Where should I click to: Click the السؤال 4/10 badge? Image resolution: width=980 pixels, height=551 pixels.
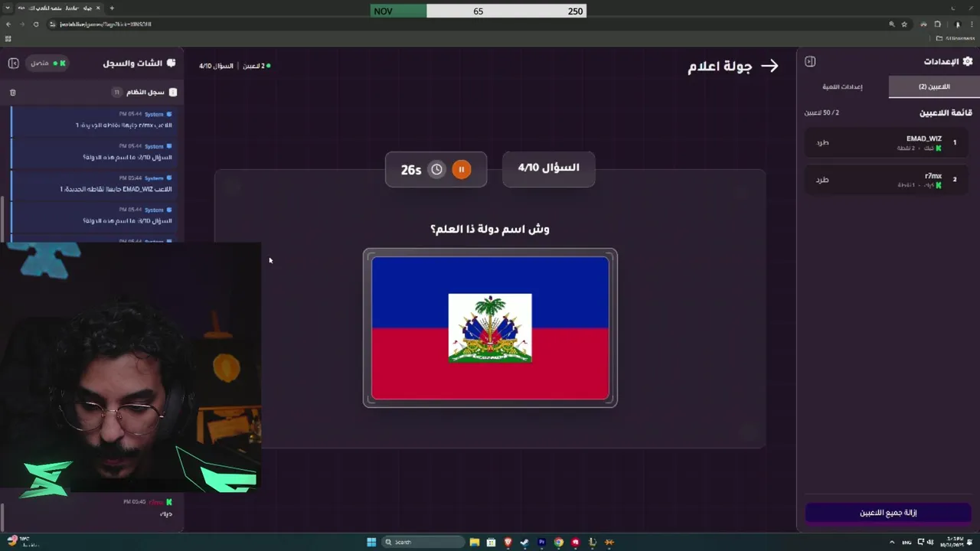[548, 168]
